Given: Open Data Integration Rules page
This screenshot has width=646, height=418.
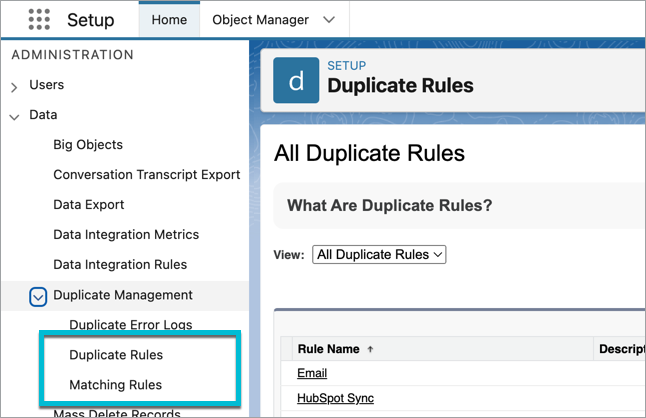Looking at the screenshot, I should pyautogui.click(x=120, y=264).
